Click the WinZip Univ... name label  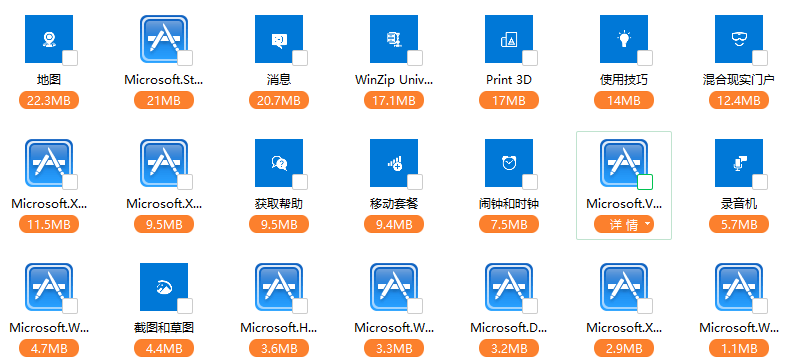point(394,79)
